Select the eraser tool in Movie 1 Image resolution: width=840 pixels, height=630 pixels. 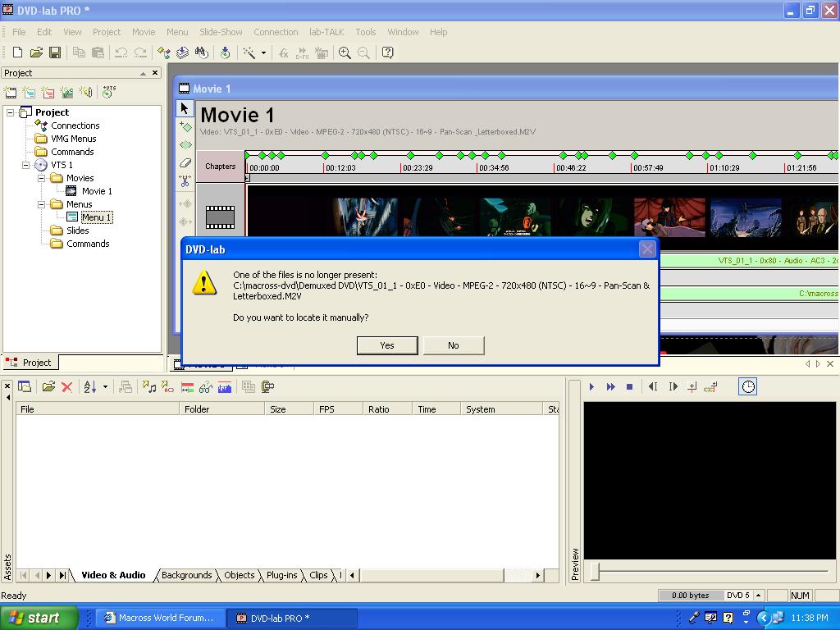coord(185,163)
